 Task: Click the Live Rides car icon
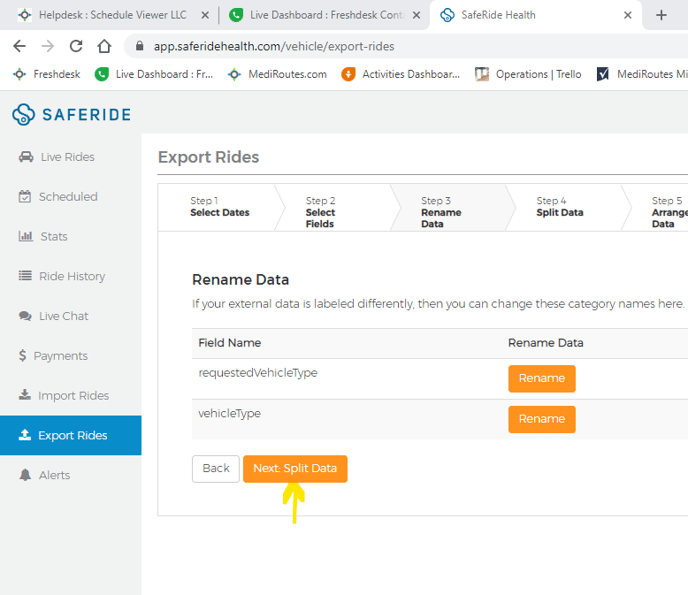pos(25,157)
